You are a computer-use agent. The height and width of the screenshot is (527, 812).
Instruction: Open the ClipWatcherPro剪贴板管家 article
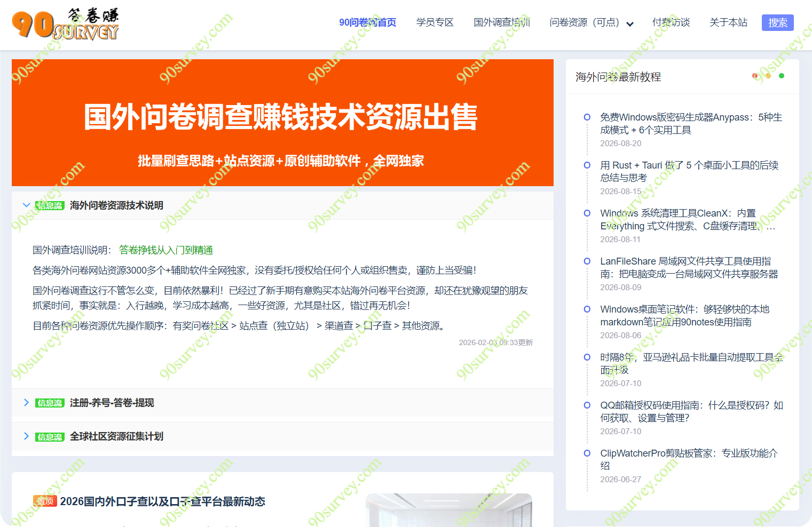point(689,460)
